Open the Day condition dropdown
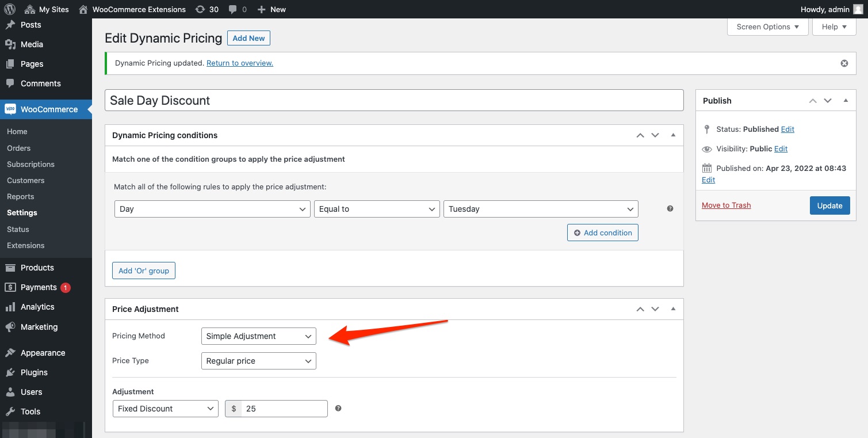This screenshot has width=868, height=438. pos(213,209)
